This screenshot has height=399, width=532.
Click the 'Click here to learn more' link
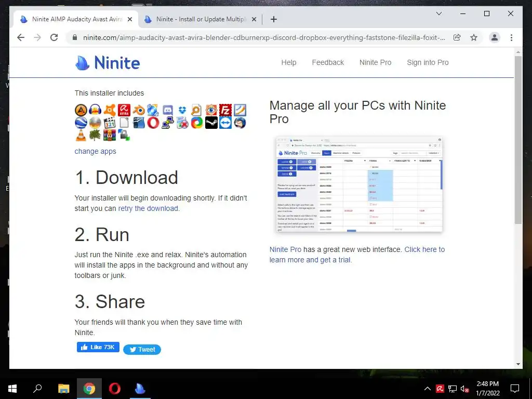pos(357,255)
